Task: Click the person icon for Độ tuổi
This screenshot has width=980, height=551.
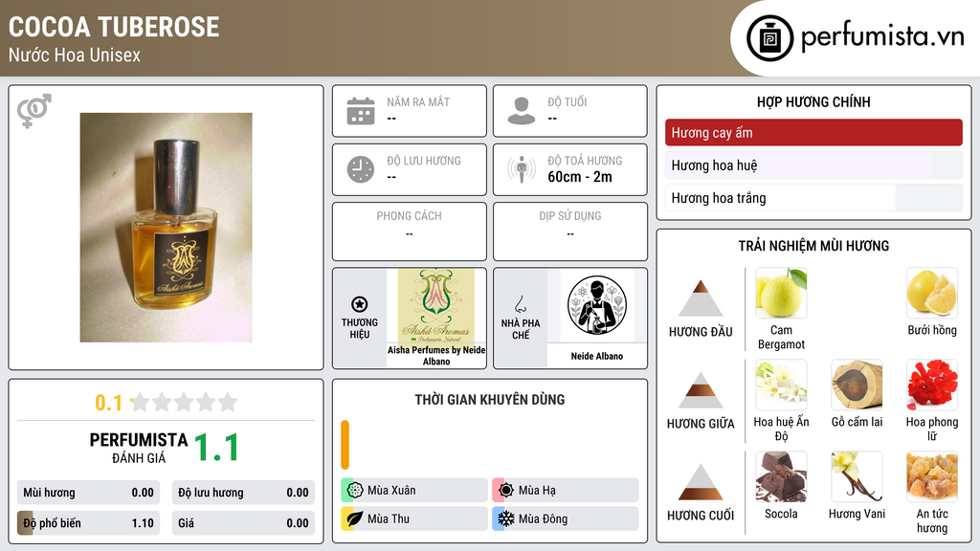Action: 522,111
